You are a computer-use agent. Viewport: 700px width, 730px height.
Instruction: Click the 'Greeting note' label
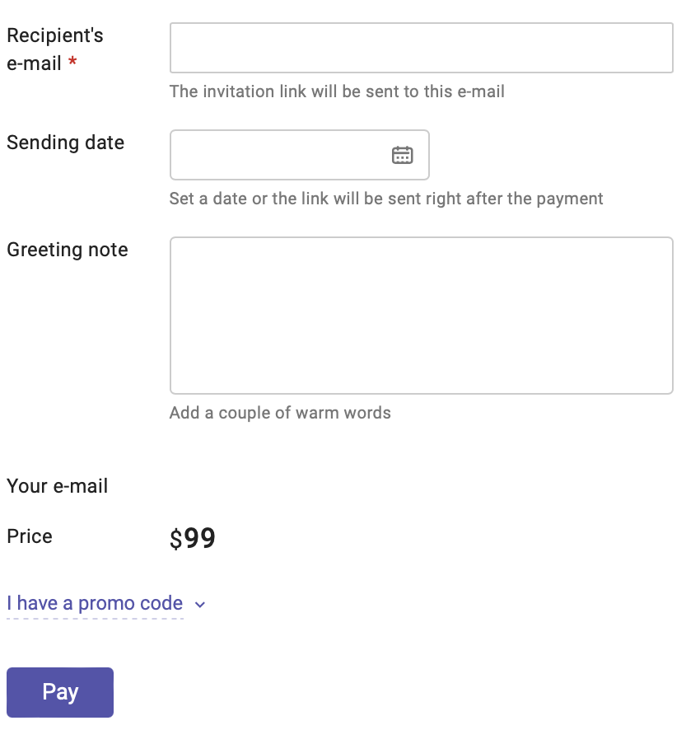pyautogui.click(x=67, y=250)
